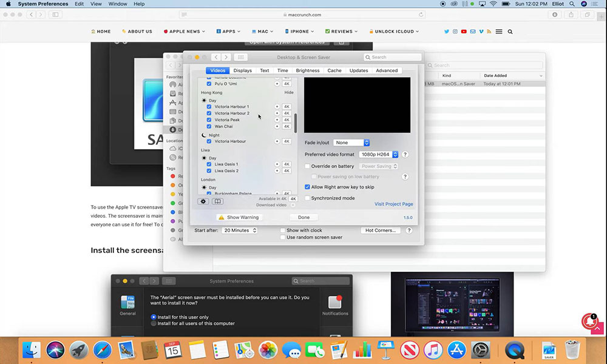Click help button beside Power saving on low battery

(x=405, y=177)
